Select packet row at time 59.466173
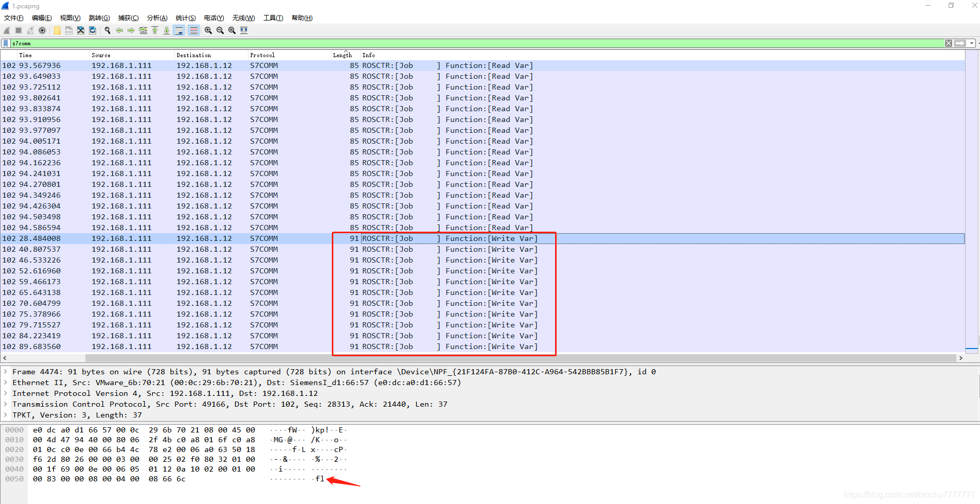Screen dimensions: 980x504 click(483, 282)
